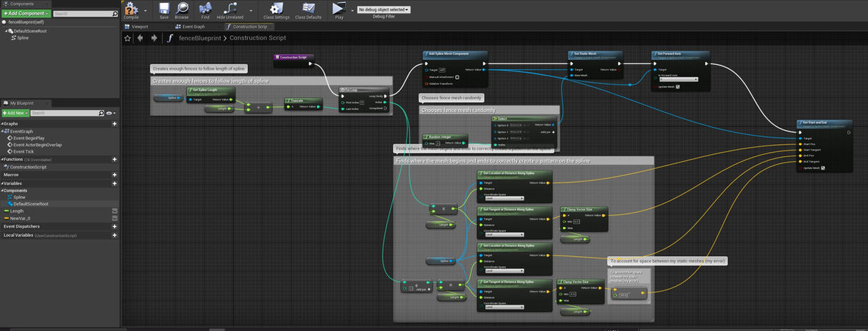This screenshot has width=868, height=331.
Task: Toggle visibility icon for Length variable
Action: (114, 211)
